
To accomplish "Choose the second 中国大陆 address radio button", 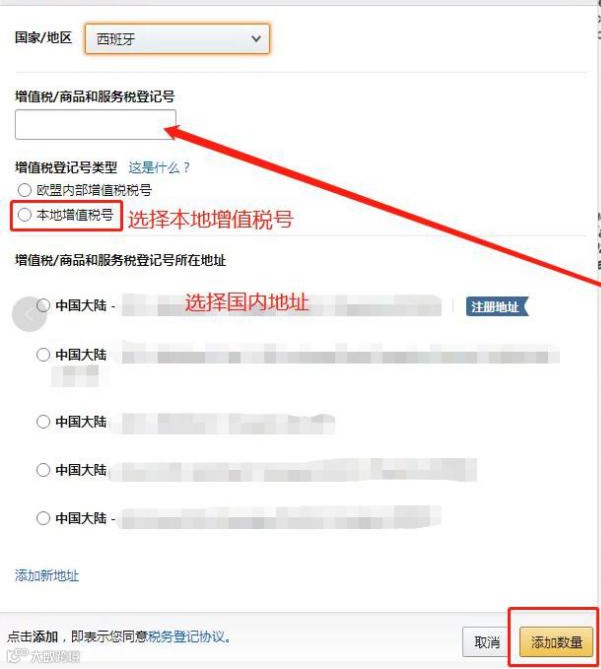I will [43, 355].
